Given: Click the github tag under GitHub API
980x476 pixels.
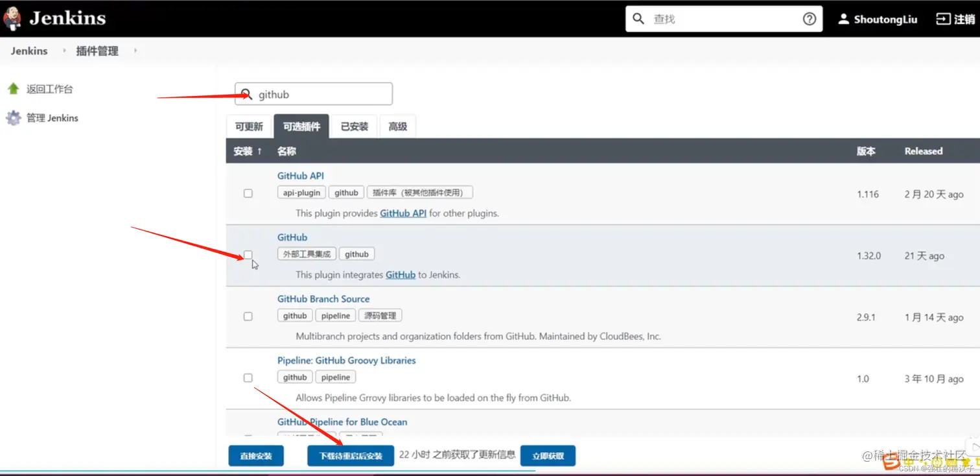Looking at the screenshot, I should pos(346,193).
